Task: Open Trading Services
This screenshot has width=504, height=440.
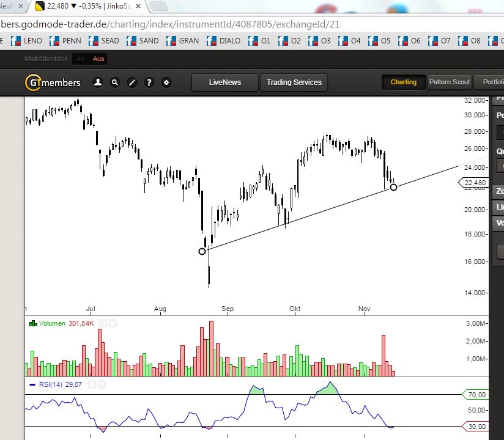Action: point(294,82)
